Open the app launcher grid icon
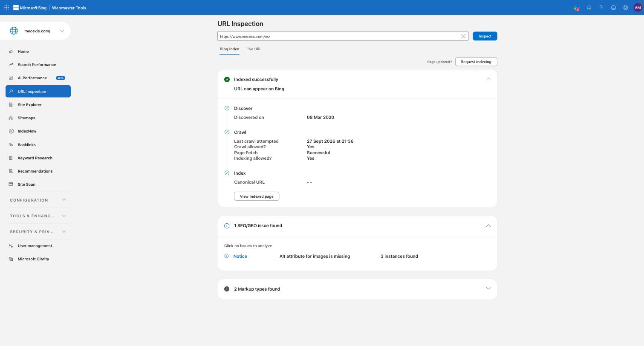 pos(6,8)
